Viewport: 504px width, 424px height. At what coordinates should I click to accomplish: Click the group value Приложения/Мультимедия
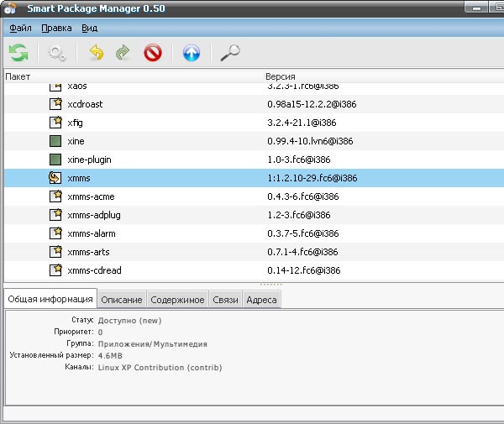click(x=153, y=344)
